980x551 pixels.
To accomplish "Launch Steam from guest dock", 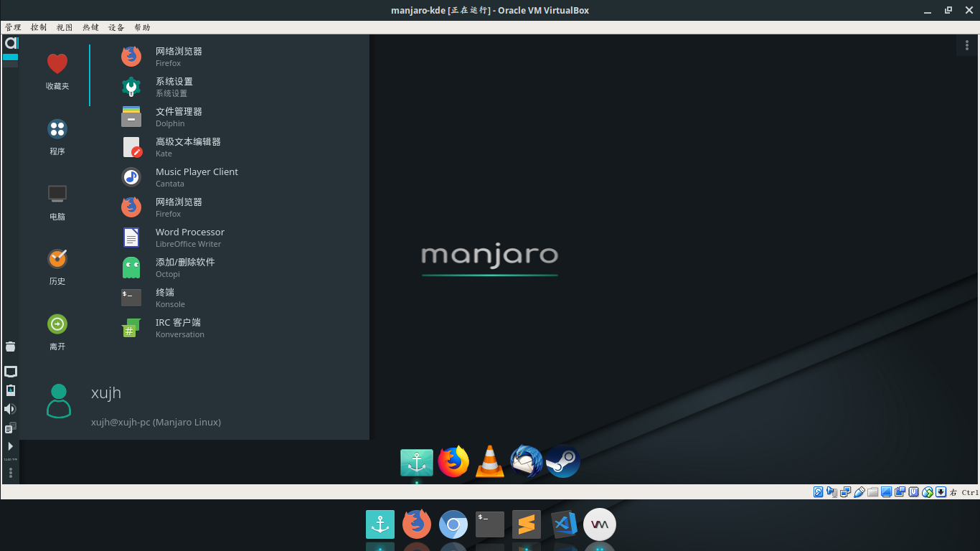I will [563, 461].
